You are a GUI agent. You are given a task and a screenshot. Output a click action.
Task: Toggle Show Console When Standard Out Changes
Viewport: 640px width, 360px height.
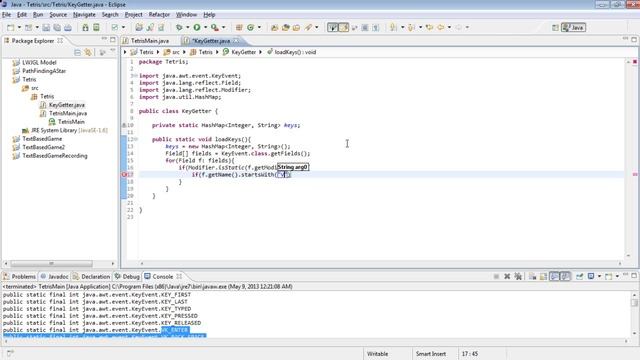tap(554, 276)
